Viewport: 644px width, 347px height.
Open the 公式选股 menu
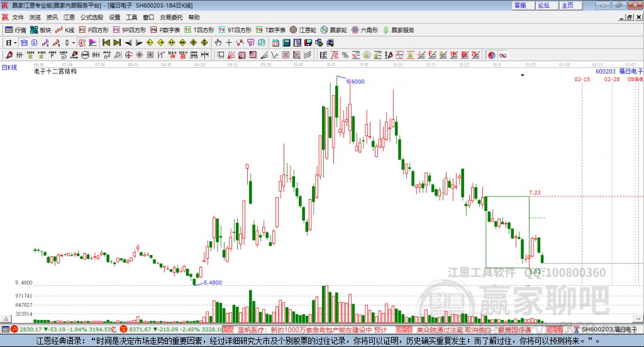[x=92, y=17]
